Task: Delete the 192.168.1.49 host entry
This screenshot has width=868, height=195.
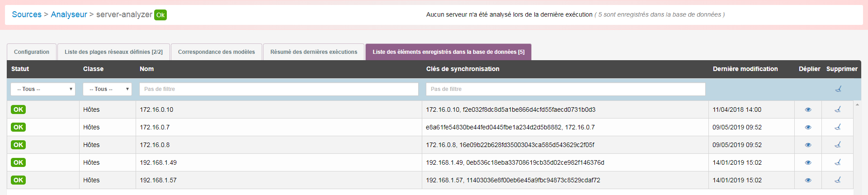Action: (x=838, y=162)
